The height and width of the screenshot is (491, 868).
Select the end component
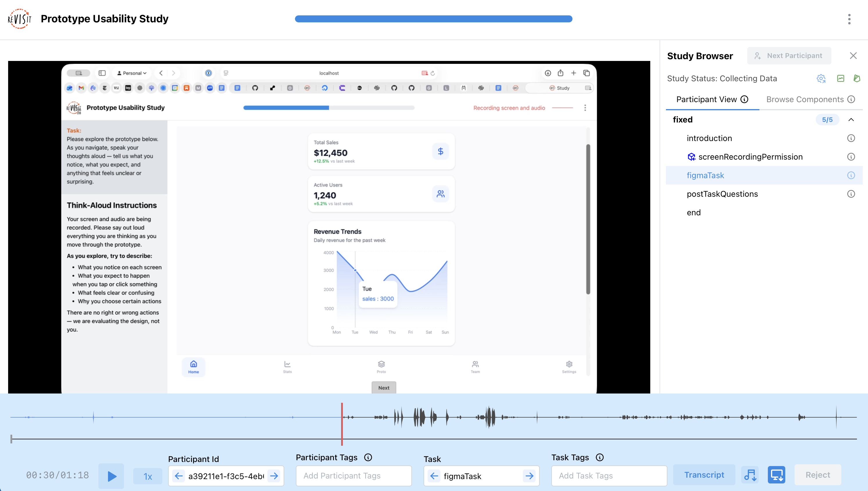point(694,212)
